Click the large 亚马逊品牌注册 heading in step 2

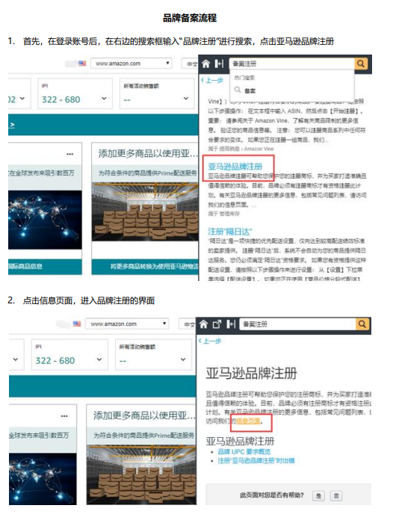coord(251,373)
